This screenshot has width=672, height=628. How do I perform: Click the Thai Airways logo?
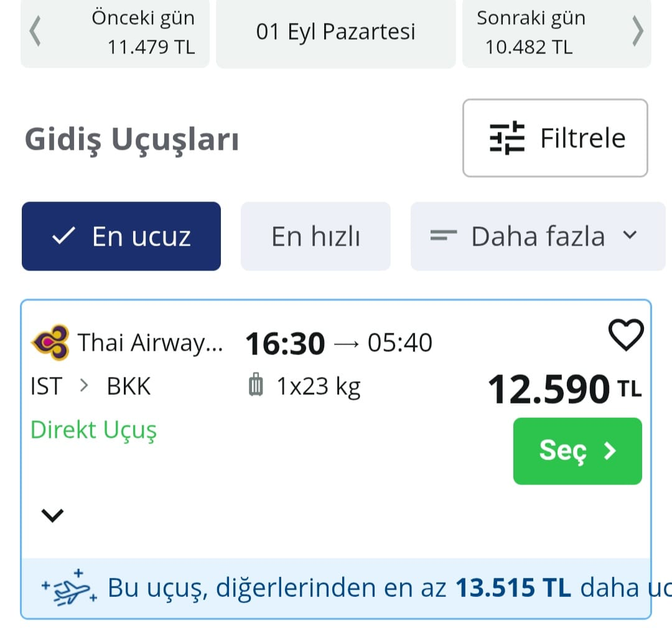coord(50,342)
